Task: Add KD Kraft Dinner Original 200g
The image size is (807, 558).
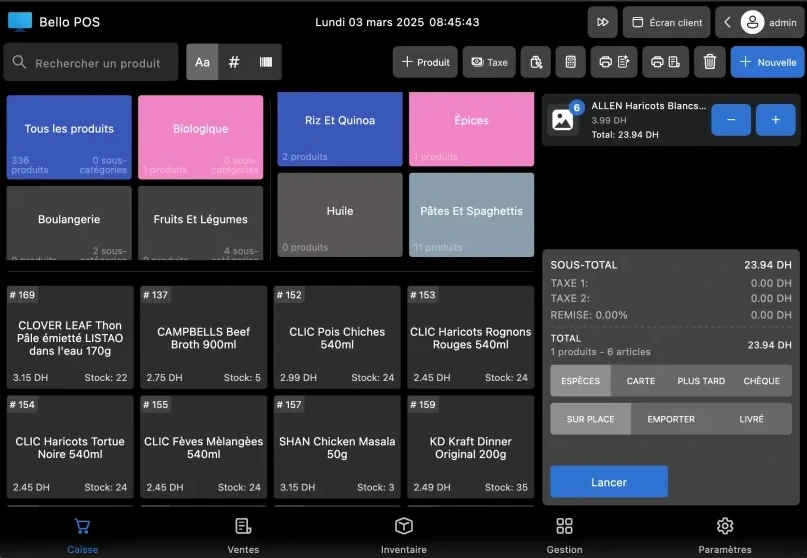Action: pyautogui.click(x=470, y=447)
